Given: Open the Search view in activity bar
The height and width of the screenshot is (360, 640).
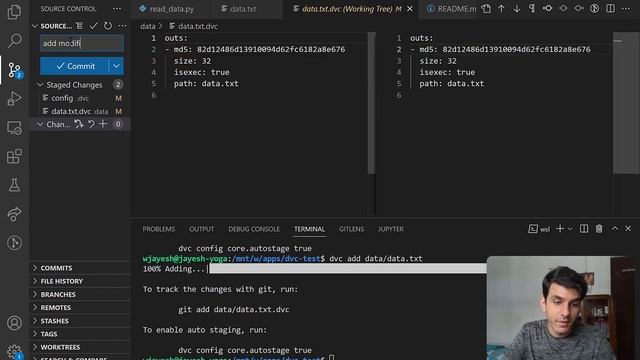Looking at the screenshot, I should 14,40.
